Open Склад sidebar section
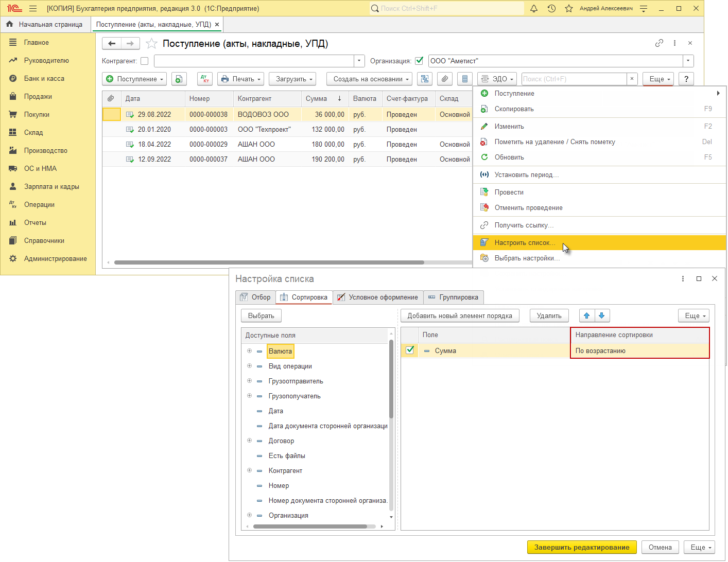Screen dimensions: 728x562 [x=33, y=132]
